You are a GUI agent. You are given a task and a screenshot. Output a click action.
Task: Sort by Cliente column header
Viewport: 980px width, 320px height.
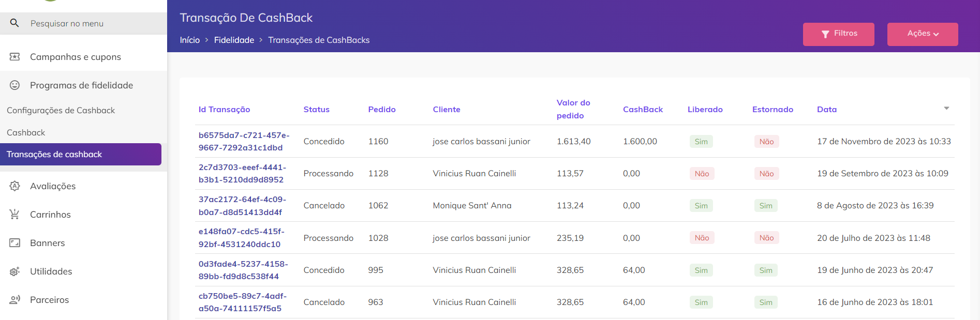pos(447,109)
